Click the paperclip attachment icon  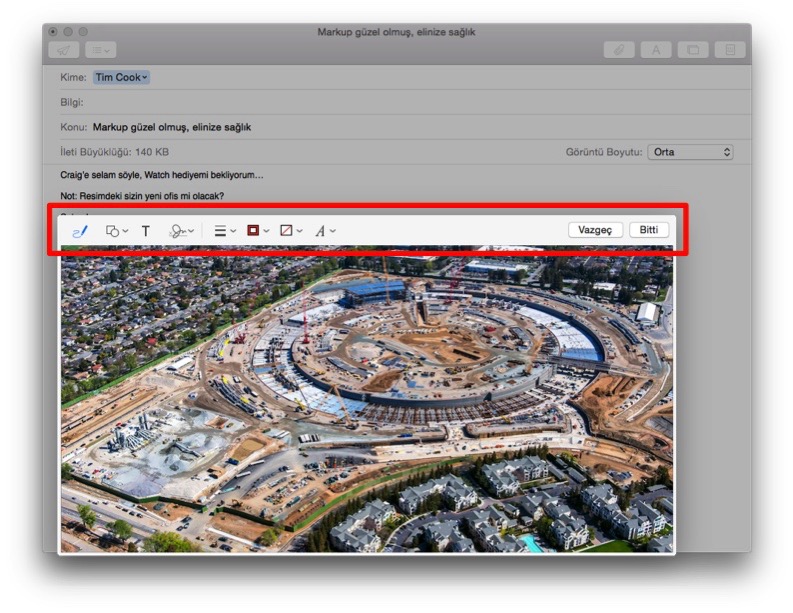pos(620,49)
